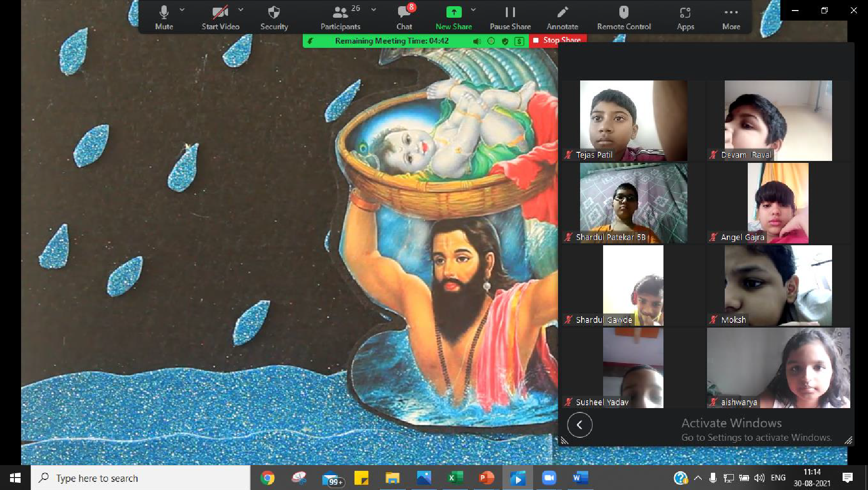Select Susheel Yadav's video tile
The height and width of the screenshot is (490, 868).
[x=633, y=368]
